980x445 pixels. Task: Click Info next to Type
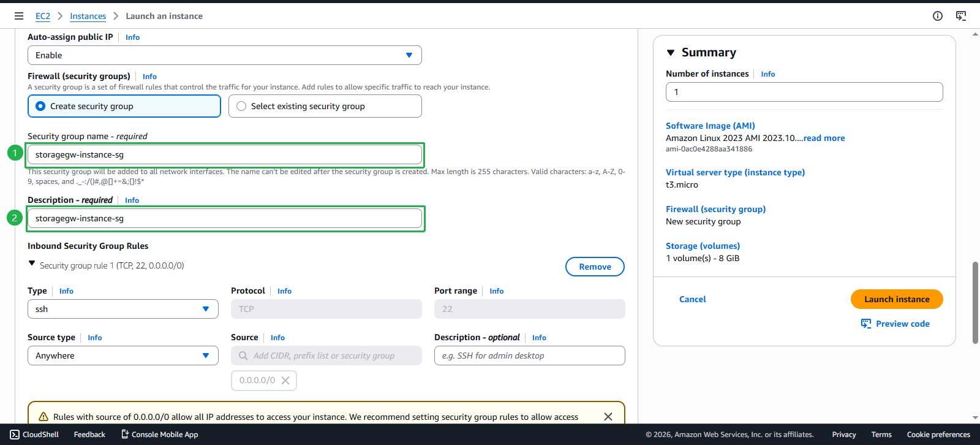tap(66, 291)
